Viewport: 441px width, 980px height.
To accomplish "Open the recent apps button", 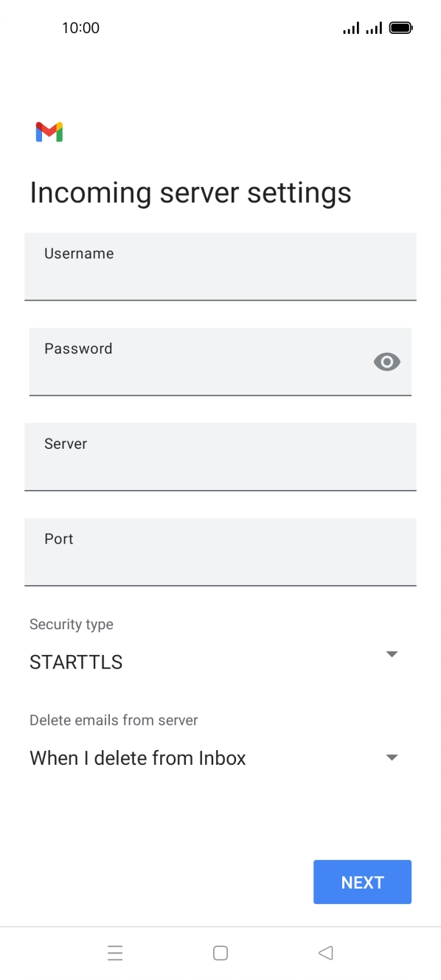I will [115, 953].
